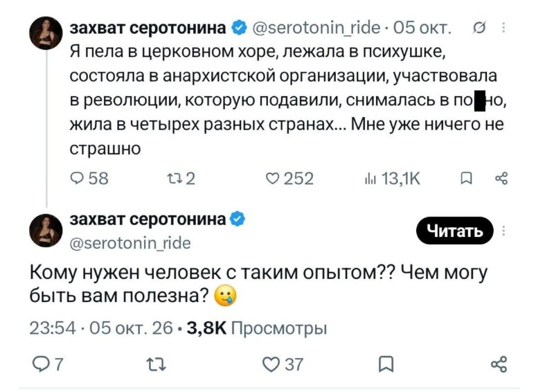554x392 pixels.
Task: Repost the second tweet
Action: click(157, 364)
